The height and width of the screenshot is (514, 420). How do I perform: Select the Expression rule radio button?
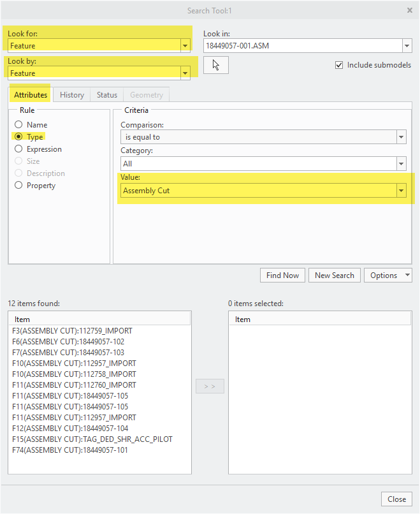[18, 149]
